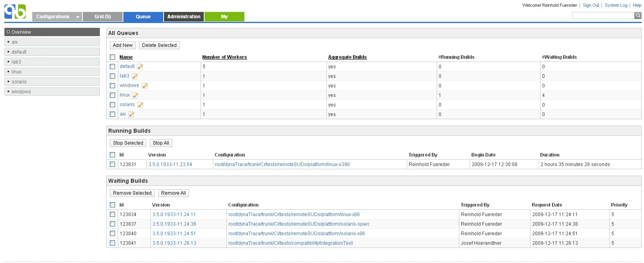Edit the windows queue via pencil icon

(x=145, y=86)
